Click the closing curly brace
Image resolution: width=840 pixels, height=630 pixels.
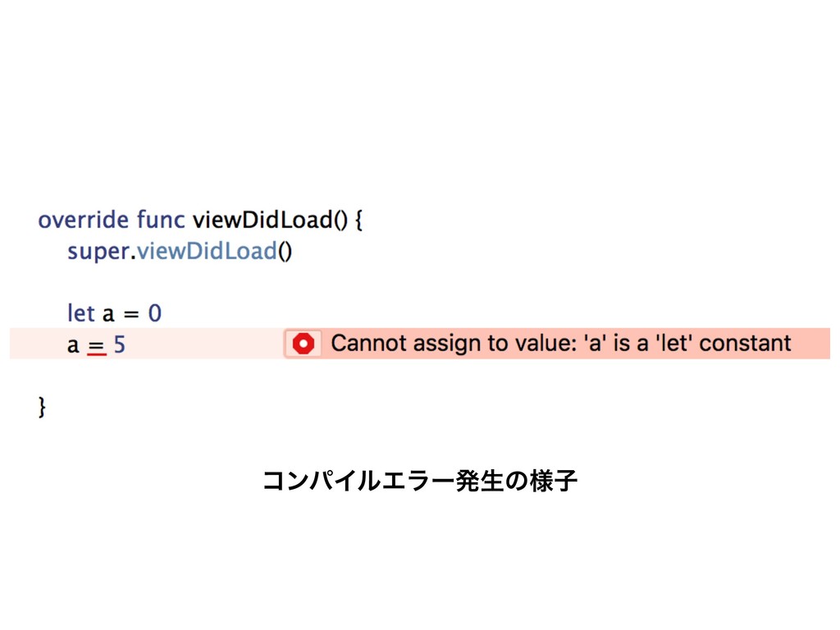[42, 407]
